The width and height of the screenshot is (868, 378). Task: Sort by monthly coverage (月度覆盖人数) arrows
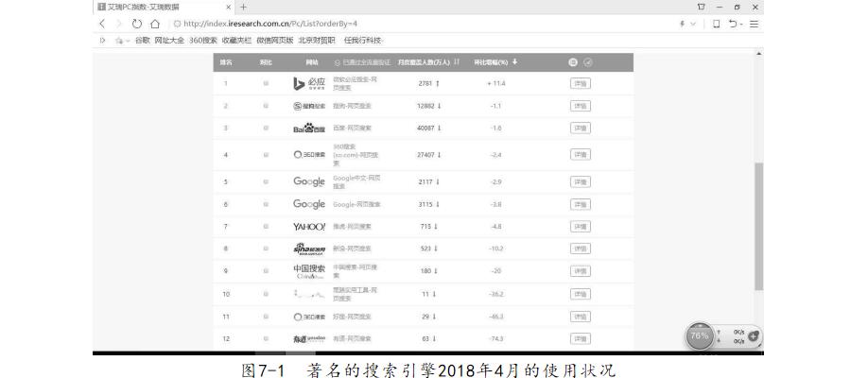click(457, 62)
